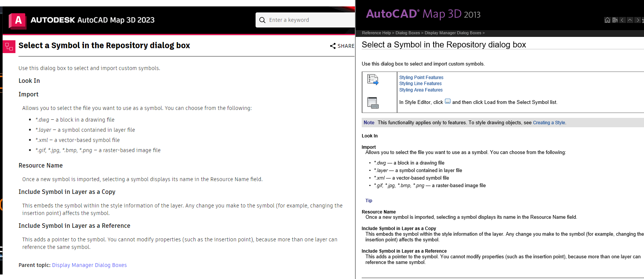Click Display Manager Dialog Boxes in the breadcrumb
644x279 pixels.
click(x=453, y=33)
